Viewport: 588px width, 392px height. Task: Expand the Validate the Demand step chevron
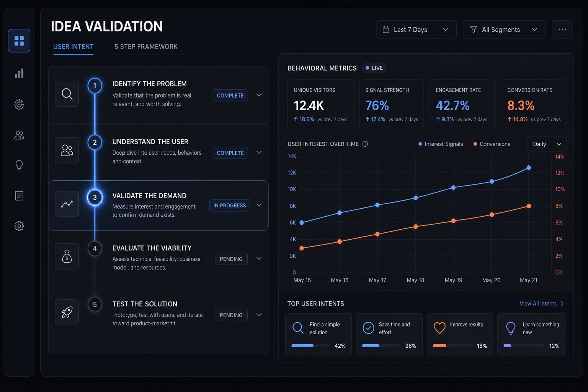pyautogui.click(x=259, y=205)
